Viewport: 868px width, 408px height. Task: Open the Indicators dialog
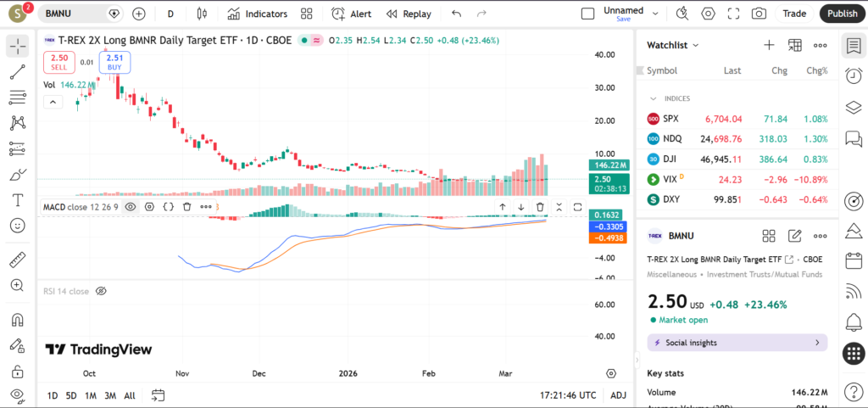258,14
